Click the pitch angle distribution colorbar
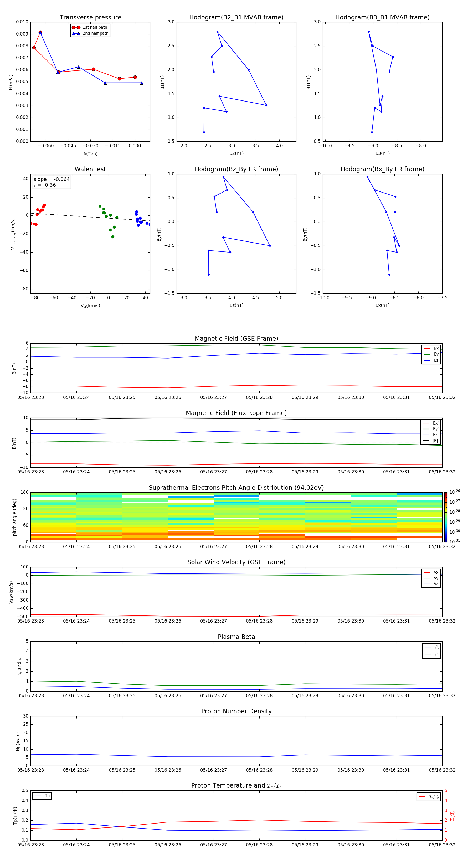The width and height of the screenshot is (473, 868). tap(445, 517)
